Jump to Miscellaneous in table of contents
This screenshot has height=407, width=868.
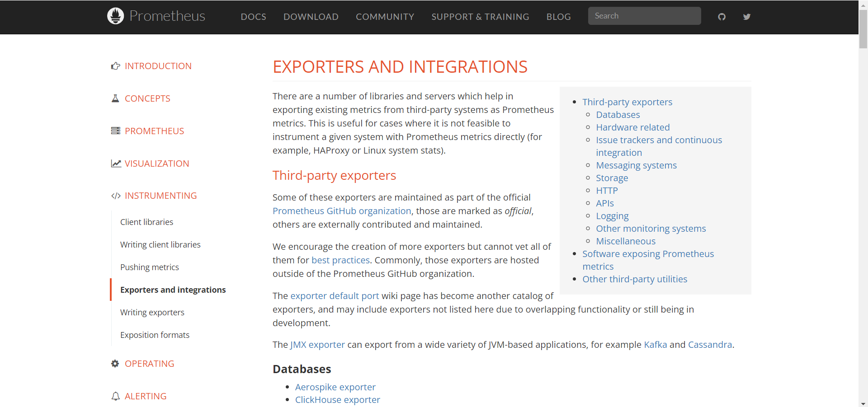click(625, 241)
